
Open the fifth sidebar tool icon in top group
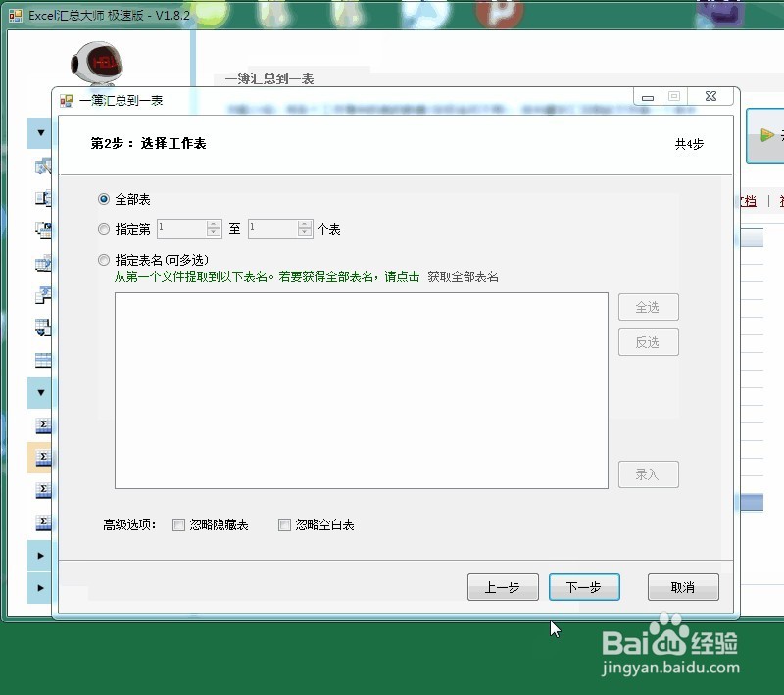43,295
